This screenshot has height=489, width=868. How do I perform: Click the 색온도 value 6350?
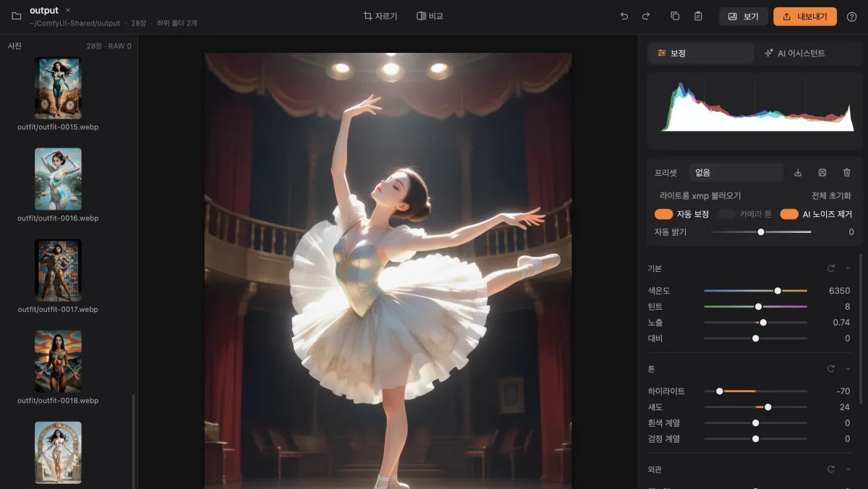pyautogui.click(x=839, y=291)
